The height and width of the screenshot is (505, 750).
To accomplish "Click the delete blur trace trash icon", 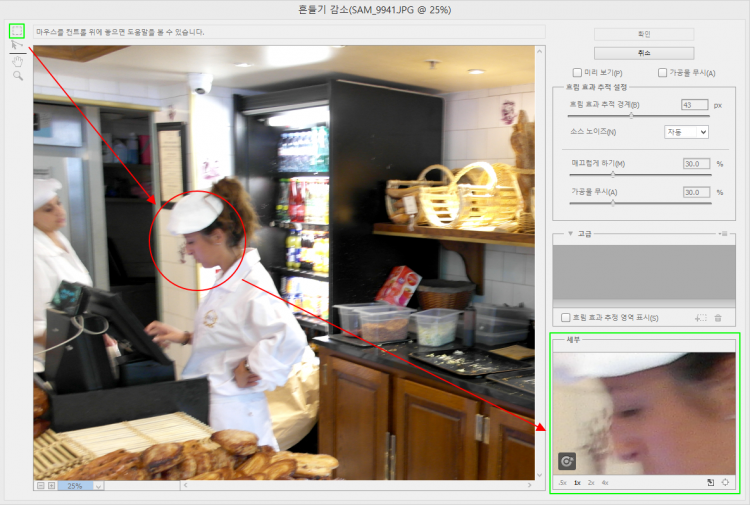I will click(x=718, y=318).
